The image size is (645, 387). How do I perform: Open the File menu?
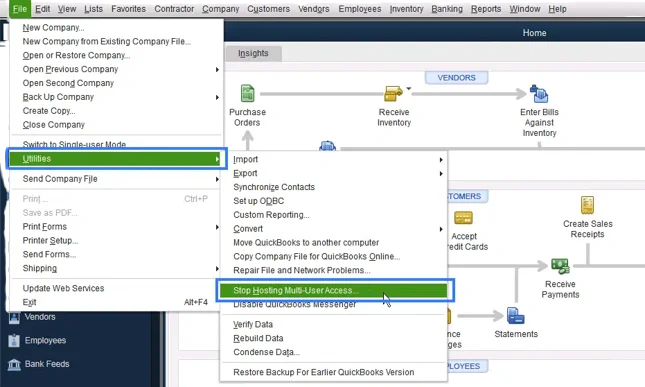tap(20, 9)
